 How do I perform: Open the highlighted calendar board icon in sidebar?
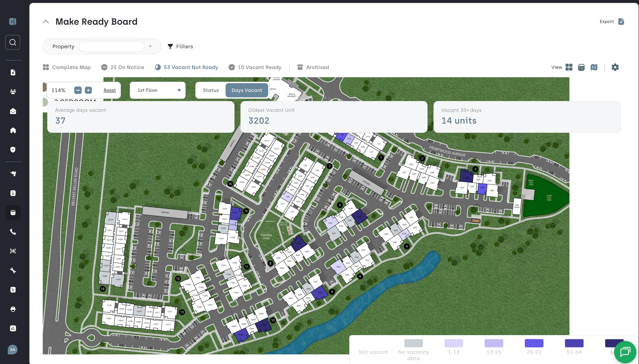(x=13, y=212)
